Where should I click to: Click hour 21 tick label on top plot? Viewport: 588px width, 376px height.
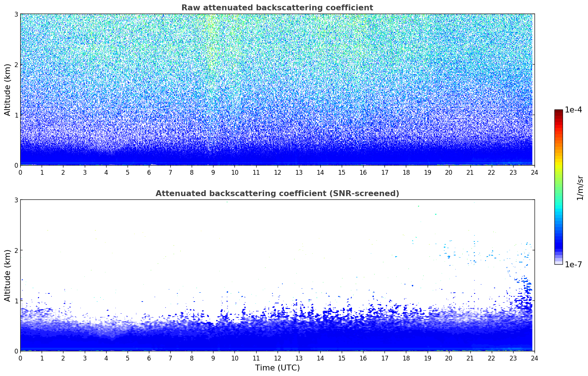click(470, 173)
